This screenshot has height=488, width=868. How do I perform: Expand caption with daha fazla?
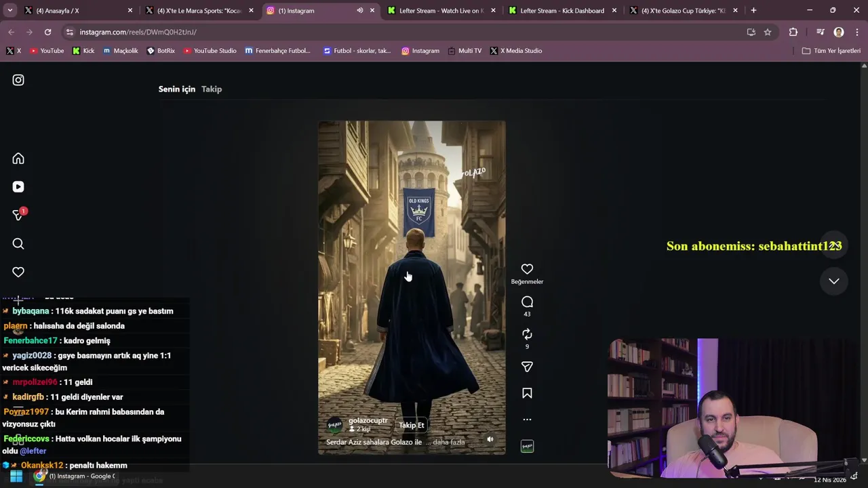[449, 442]
